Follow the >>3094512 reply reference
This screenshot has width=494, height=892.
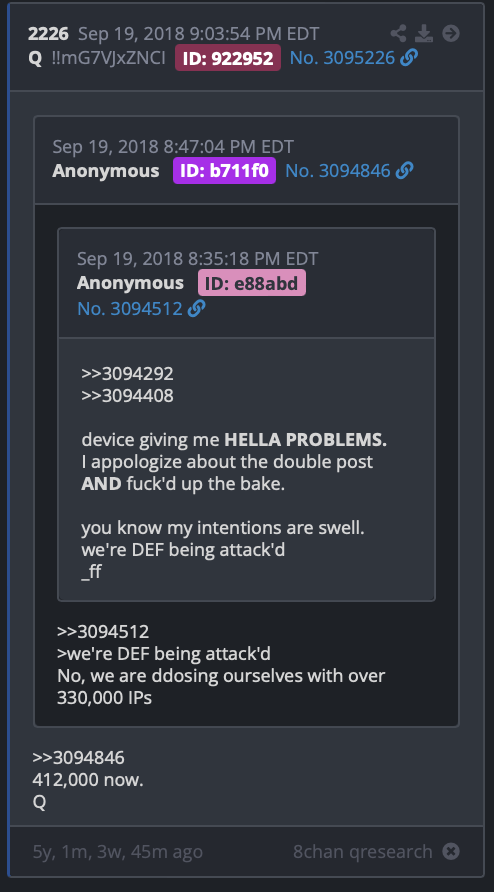coord(103,631)
